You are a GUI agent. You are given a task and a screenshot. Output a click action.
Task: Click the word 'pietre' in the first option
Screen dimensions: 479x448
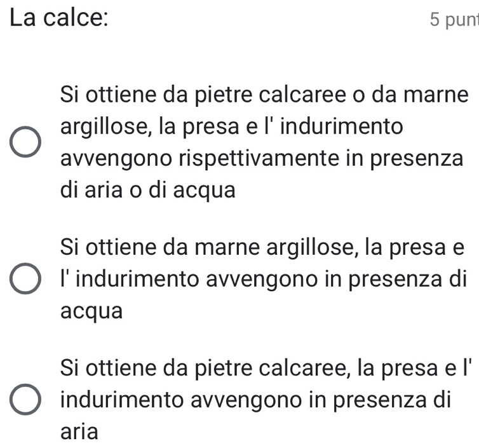point(224,95)
